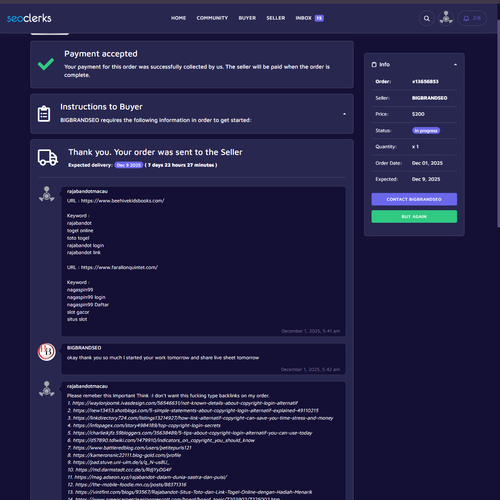Open the linkdirectory724.com backlink
Viewport: 500px width, 500px height.
[x=203, y=418]
